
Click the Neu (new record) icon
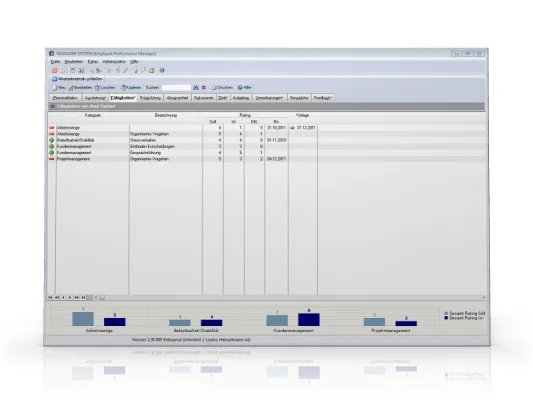click(54, 88)
